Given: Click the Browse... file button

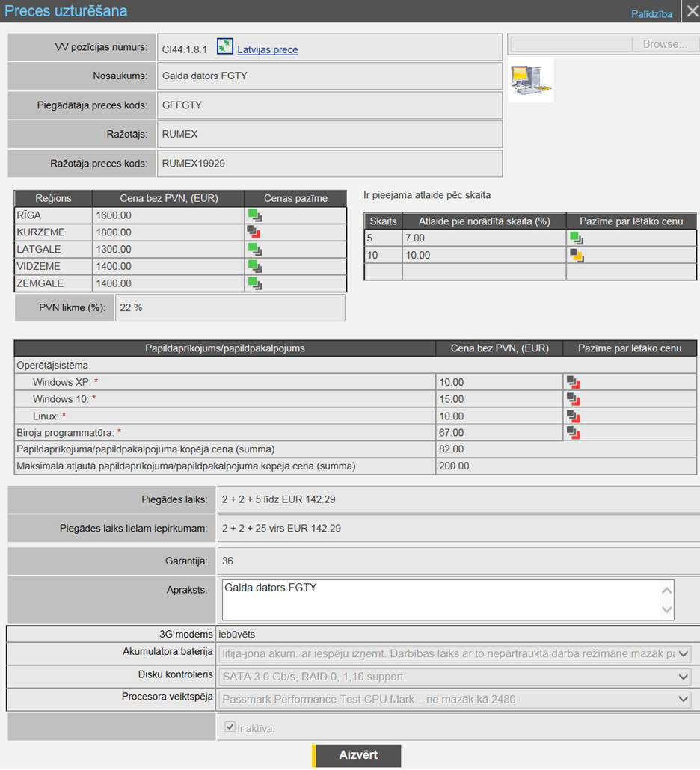Looking at the screenshot, I should [x=664, y=44].
